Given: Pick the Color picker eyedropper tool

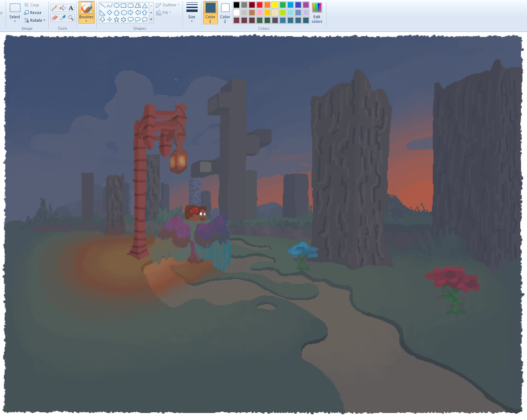Looking at the screenshot, I should click(x=63, y=18).
